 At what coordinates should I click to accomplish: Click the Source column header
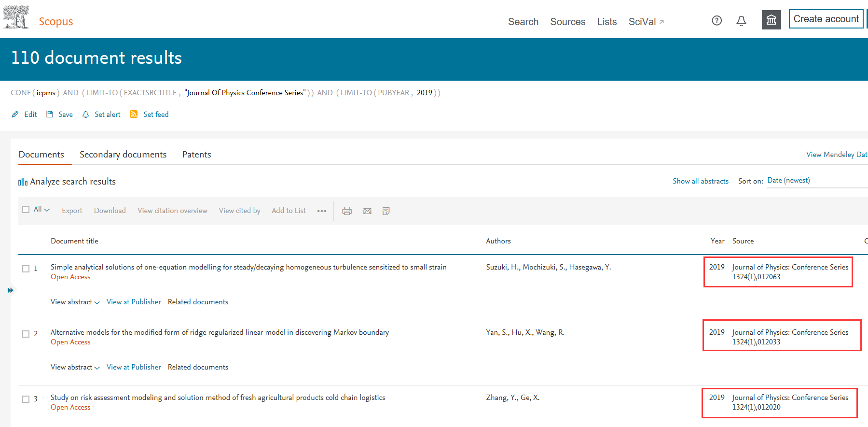pyautogui.click(x=743, y=241)
